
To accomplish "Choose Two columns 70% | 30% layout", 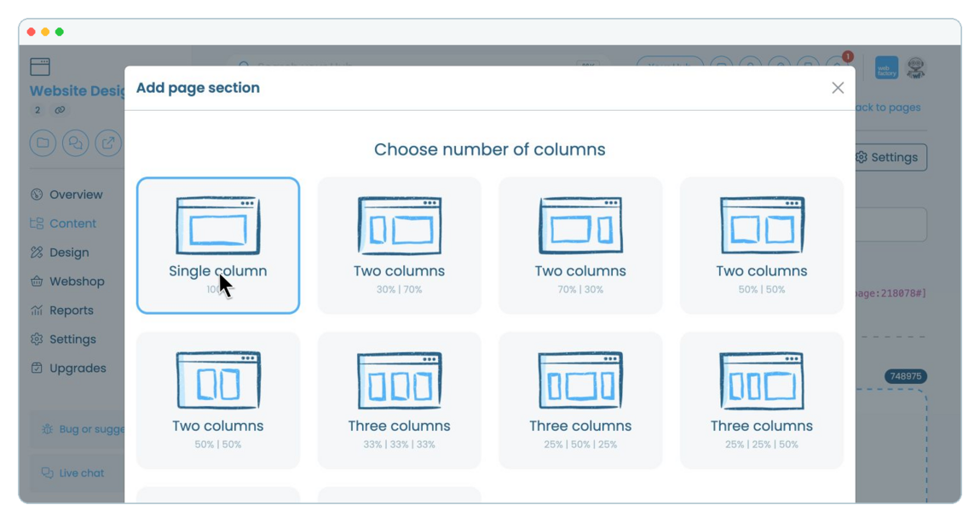I will 580,246.
